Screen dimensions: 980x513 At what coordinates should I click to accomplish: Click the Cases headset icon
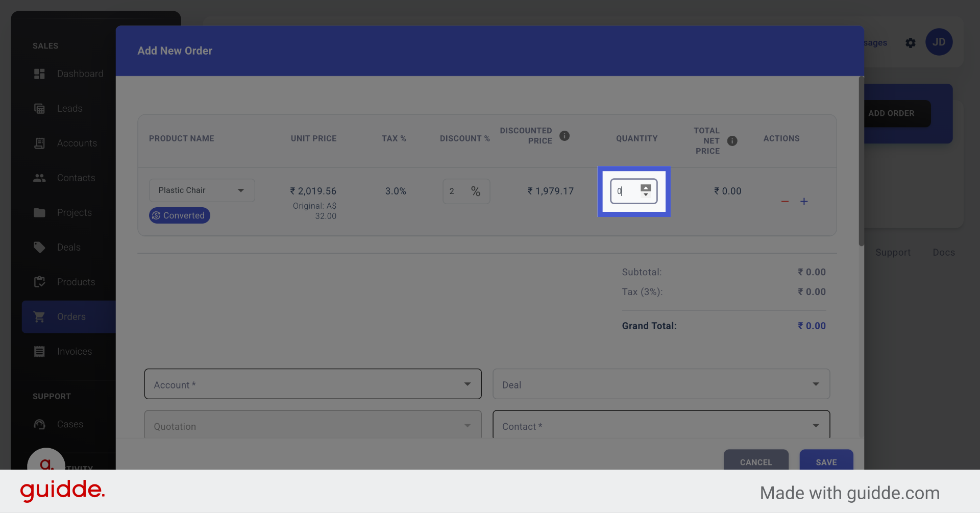(x=39, y=424)
